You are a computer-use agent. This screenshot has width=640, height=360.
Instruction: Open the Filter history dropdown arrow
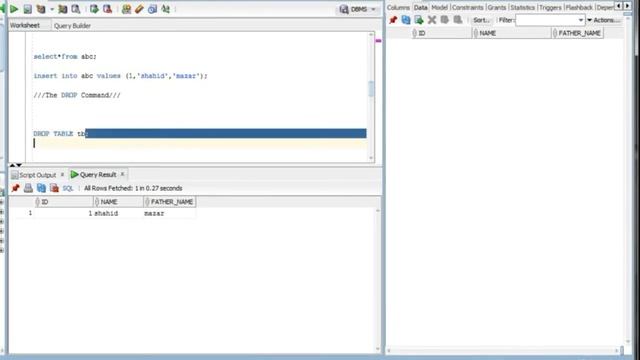(581, 20)
